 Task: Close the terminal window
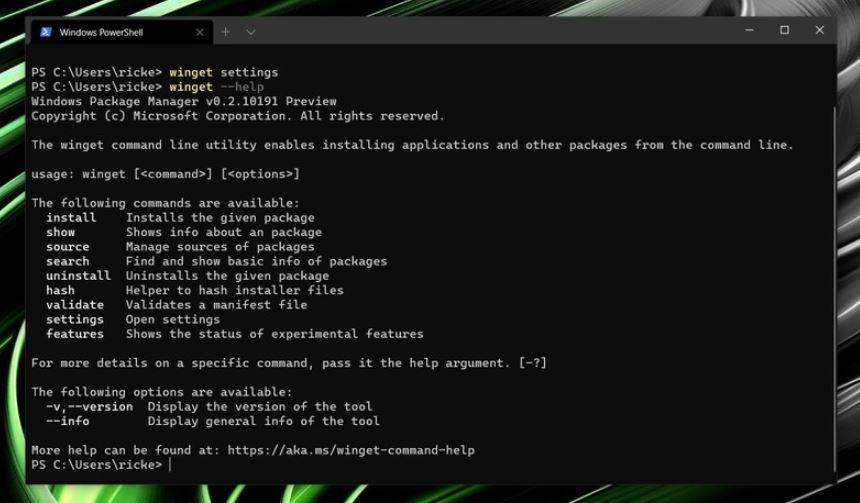click(x=819, y=30)
